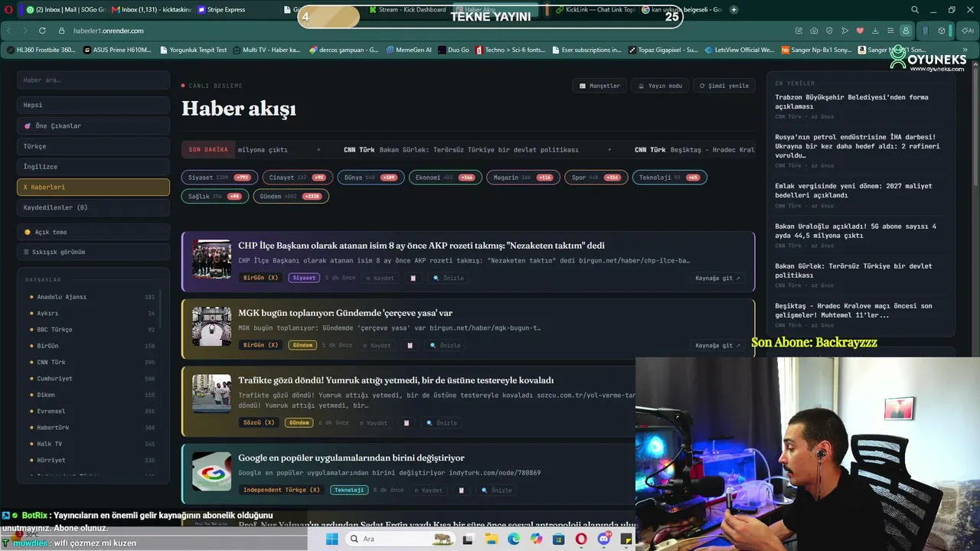Viewport: 980px width, 551px height.
Task: Toggle Yayın modu broadcast mode
Action: tap(661, 86)
